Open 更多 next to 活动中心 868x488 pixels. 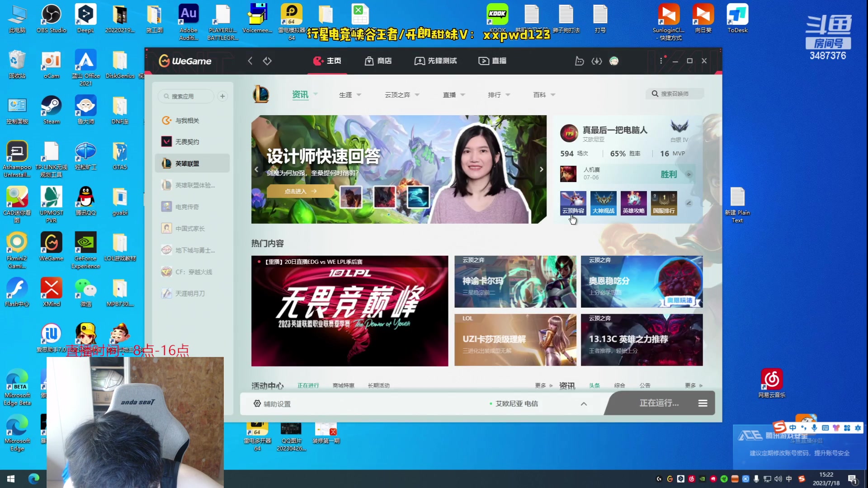pyautogui.click(x=541, y=385)
